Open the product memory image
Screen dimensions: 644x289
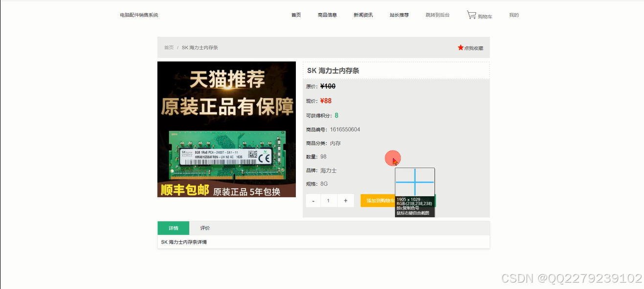(226, 129)
